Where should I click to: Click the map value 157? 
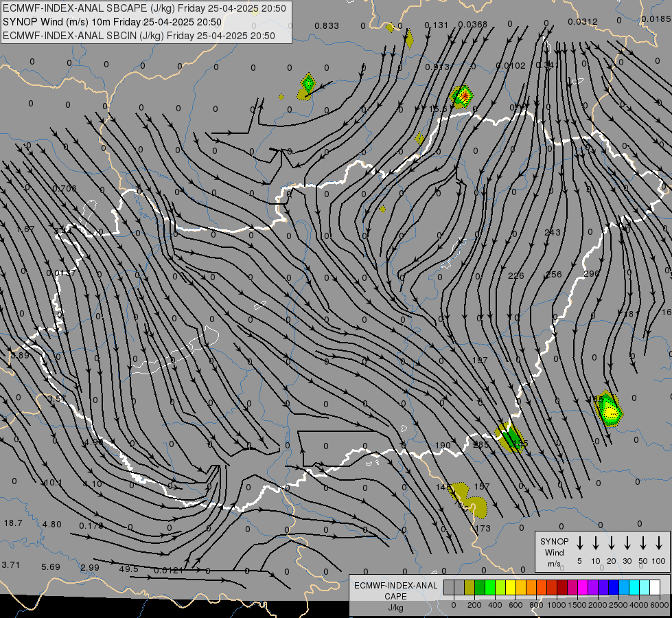click(x=482, y=486)
